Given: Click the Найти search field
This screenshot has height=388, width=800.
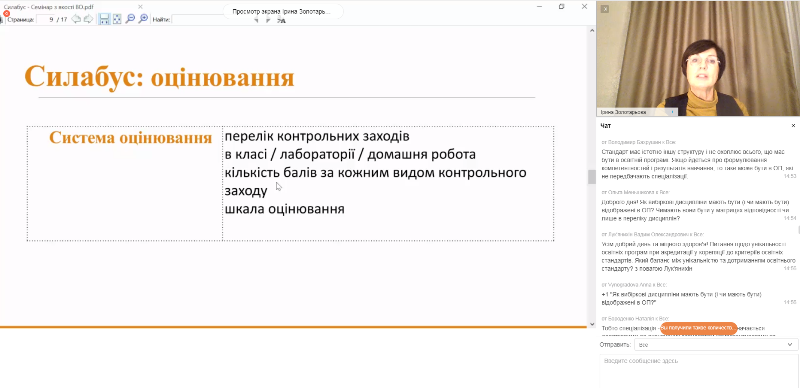Looking at the screenshot, I should (x=198, y=19).
